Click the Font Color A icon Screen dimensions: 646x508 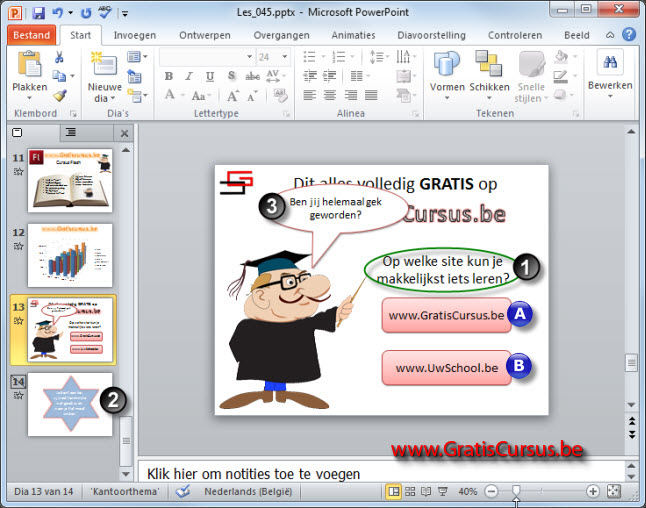171,95
